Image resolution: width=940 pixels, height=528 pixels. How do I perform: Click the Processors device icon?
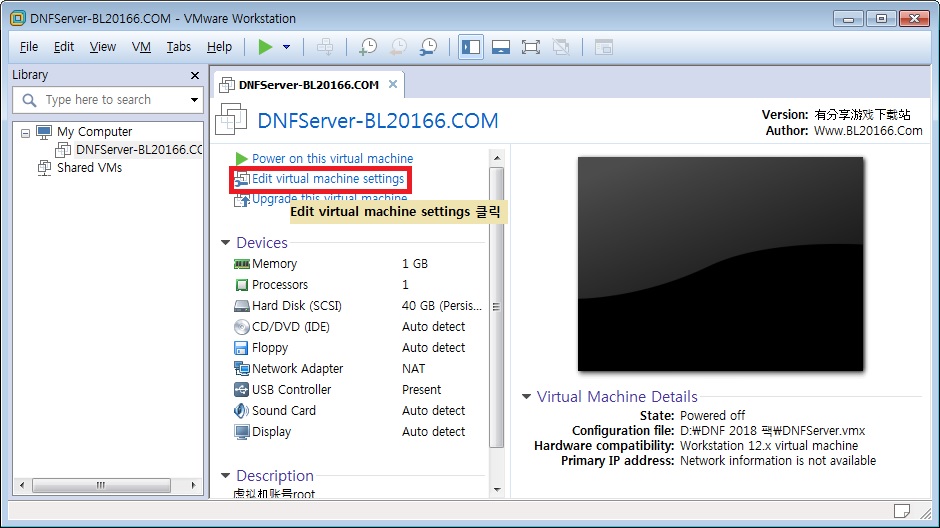[242, 285]
